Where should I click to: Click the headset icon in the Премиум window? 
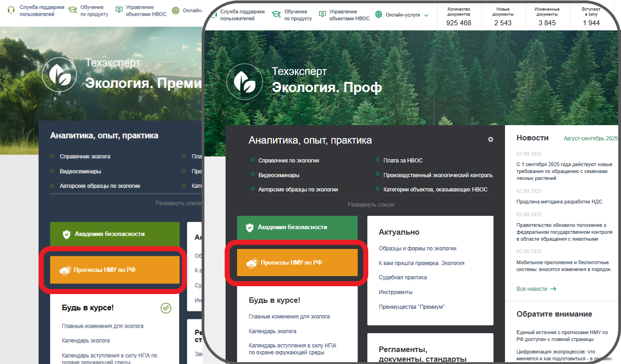(12, 10)
